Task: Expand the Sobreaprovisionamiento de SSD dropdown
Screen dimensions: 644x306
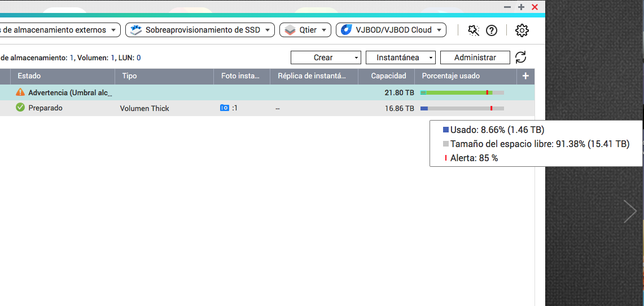Action: tap(200, 30)
